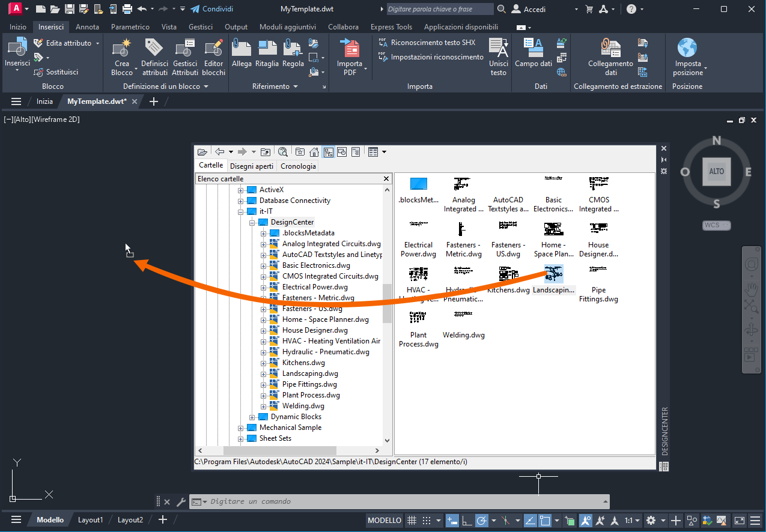Toggle polar tracking in status bar
Screen dimensions: 766x532
[481, 520]
